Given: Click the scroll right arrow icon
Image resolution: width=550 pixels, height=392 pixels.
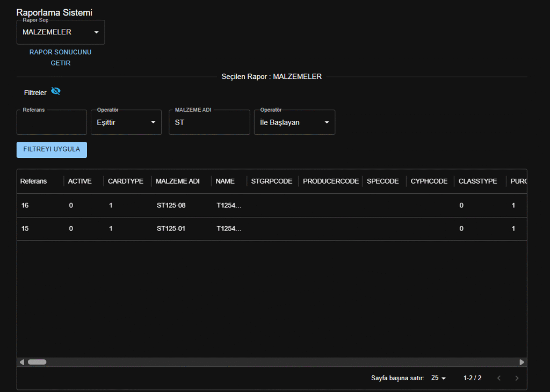Looking at the screenshot, I should 522,362.
